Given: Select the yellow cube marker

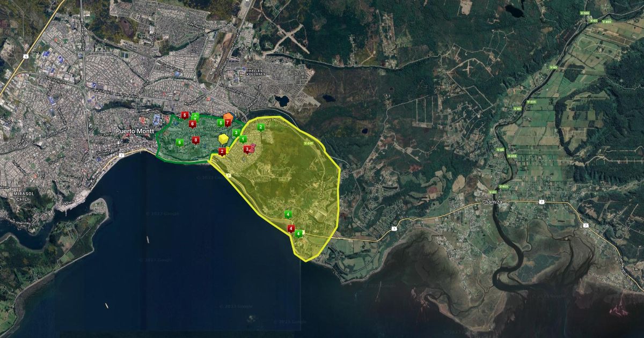Looking at the screenshot, I should pyautogui.click(x=223, y=138).
